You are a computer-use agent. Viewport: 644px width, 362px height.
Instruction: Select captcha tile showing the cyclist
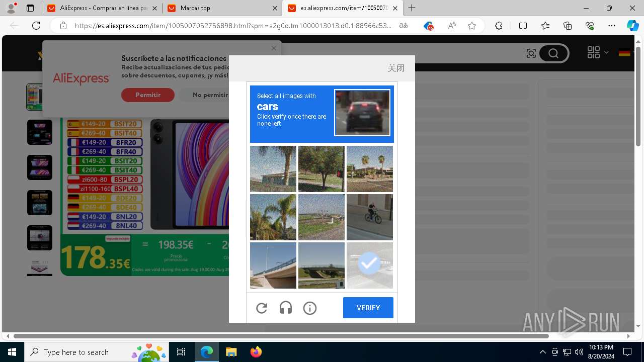coord(370,217)
